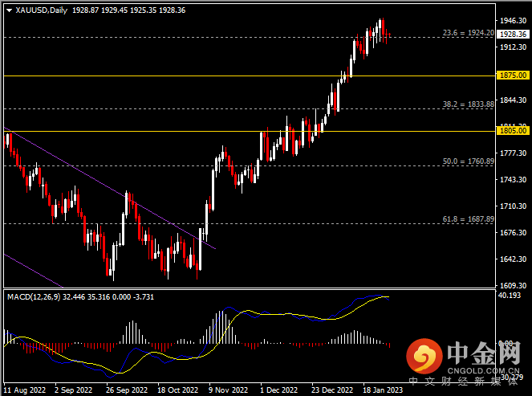
Task: Select the 2 Sep 2022 date label
Action: 73,390
